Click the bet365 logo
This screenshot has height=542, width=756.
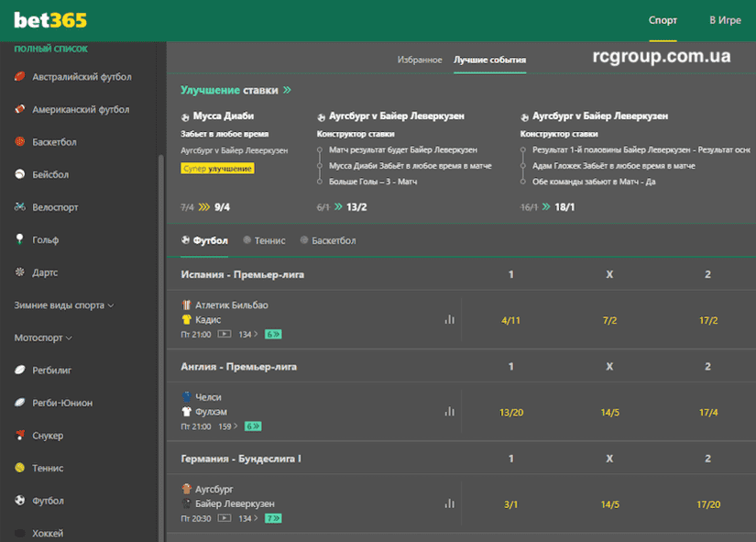50,20
